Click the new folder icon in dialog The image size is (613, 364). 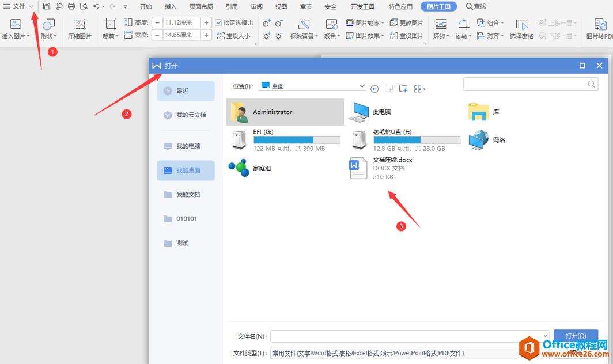click(403, 89)
